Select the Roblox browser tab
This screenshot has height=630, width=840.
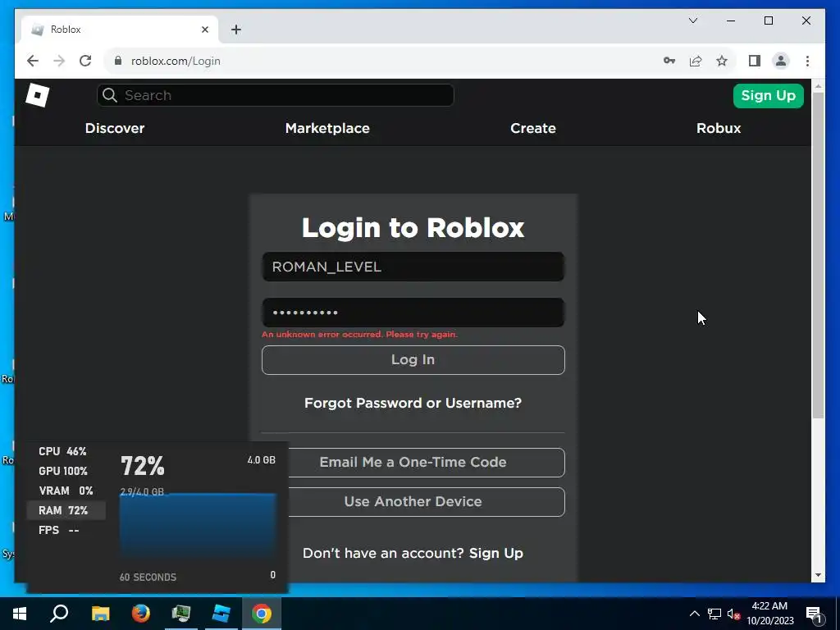[x=119, y=30]
